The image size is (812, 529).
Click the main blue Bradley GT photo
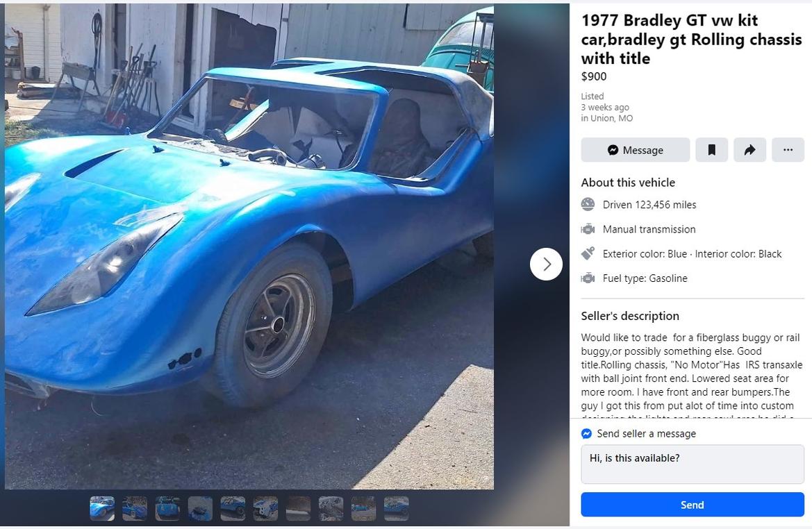click(x=249, y=246)
